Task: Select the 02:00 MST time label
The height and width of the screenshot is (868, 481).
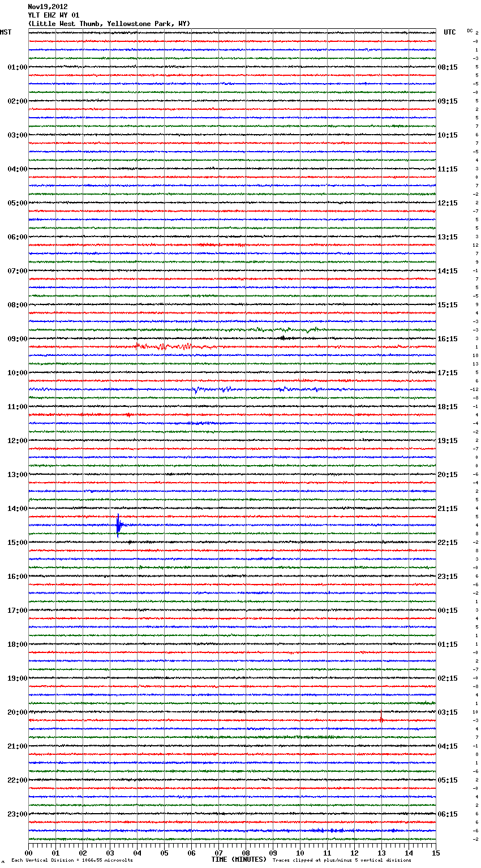Action: [18, 101]
